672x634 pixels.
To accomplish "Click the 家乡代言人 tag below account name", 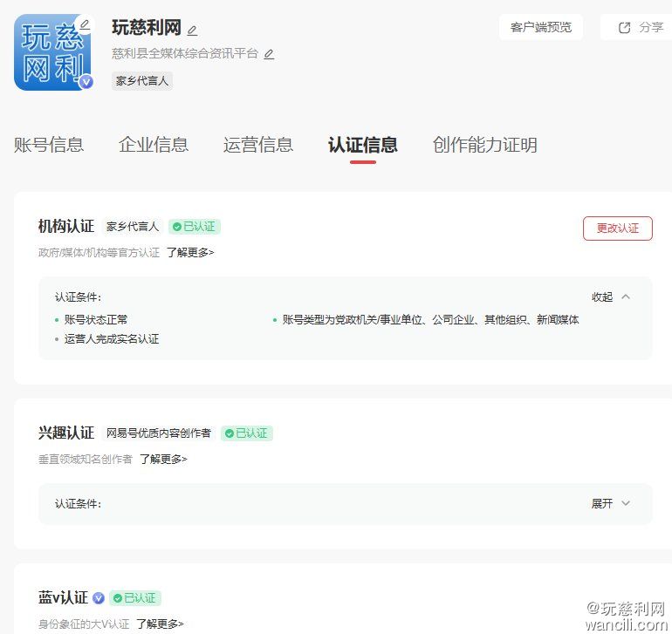I will point(142,81).
